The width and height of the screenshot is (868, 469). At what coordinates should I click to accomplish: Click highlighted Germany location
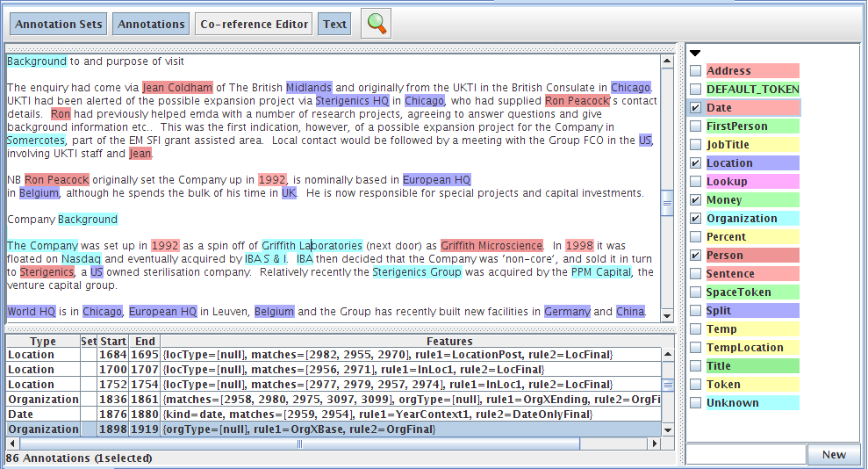click(567, 311)
